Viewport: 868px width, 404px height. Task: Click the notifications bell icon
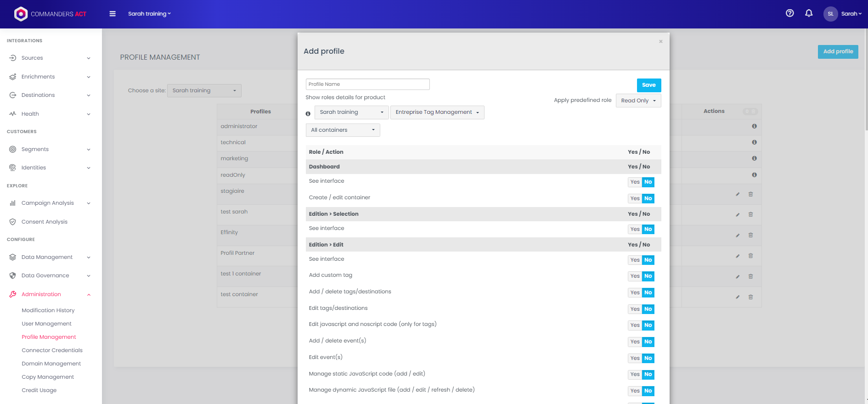click(x=809, y=13)
